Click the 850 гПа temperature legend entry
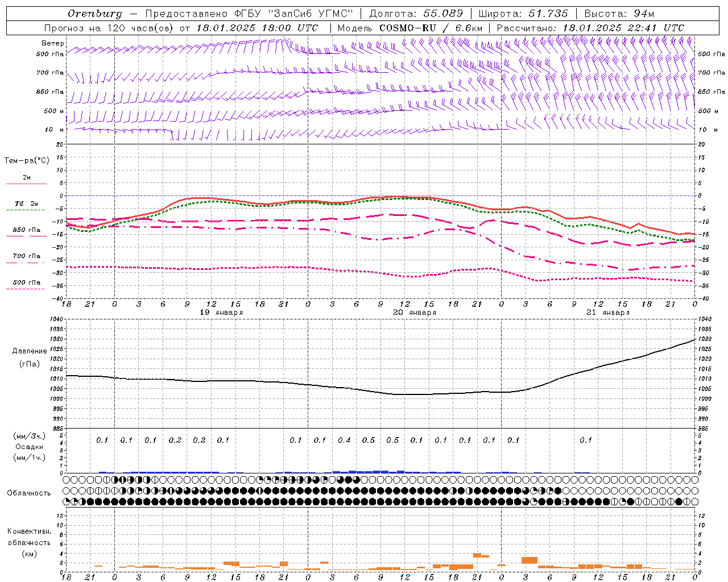Viewport: 728px width, 582px height. 27,230
